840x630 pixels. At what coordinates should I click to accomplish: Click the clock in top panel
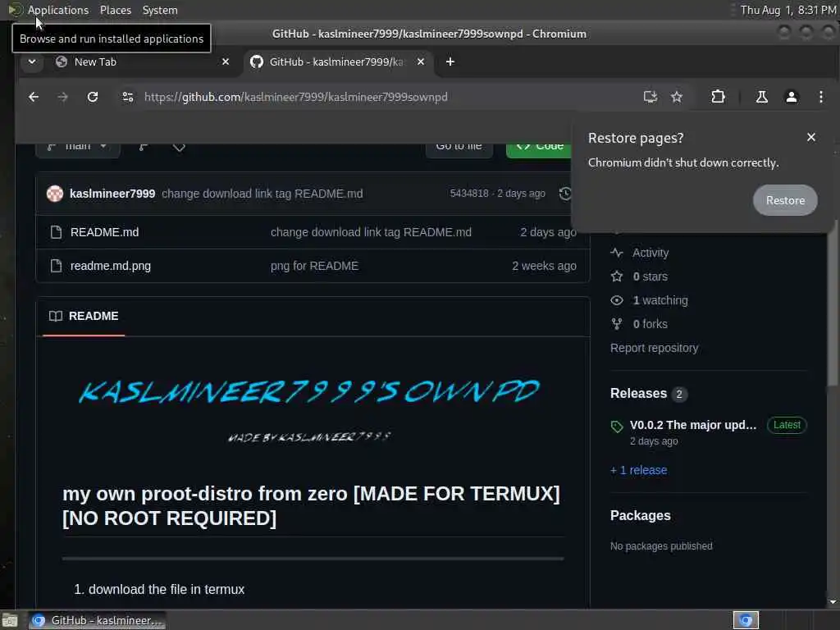click(788, 10)
